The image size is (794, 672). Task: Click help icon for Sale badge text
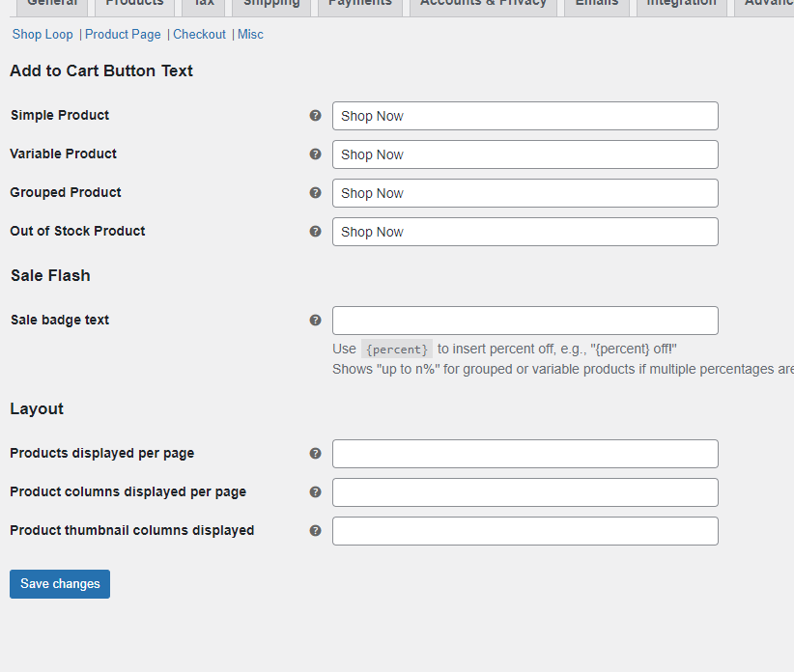[x=315, y=321]
